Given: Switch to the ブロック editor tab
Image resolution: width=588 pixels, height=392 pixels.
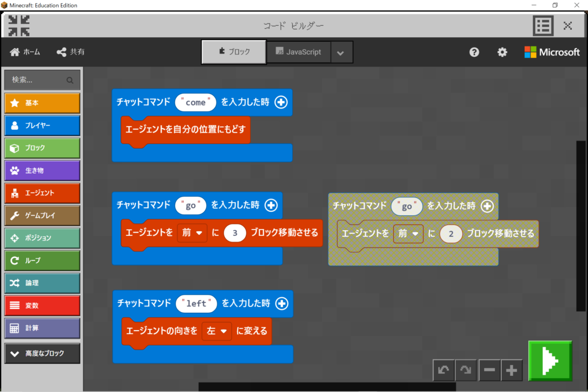Looking at the screenshot, I should (x=234, y=52).
